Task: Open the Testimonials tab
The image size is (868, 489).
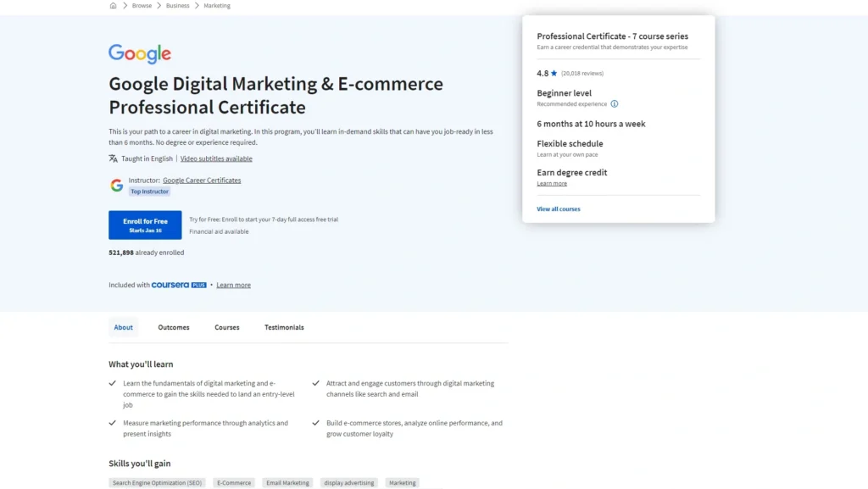Action: pyautogui.click(x=284, y=327)
